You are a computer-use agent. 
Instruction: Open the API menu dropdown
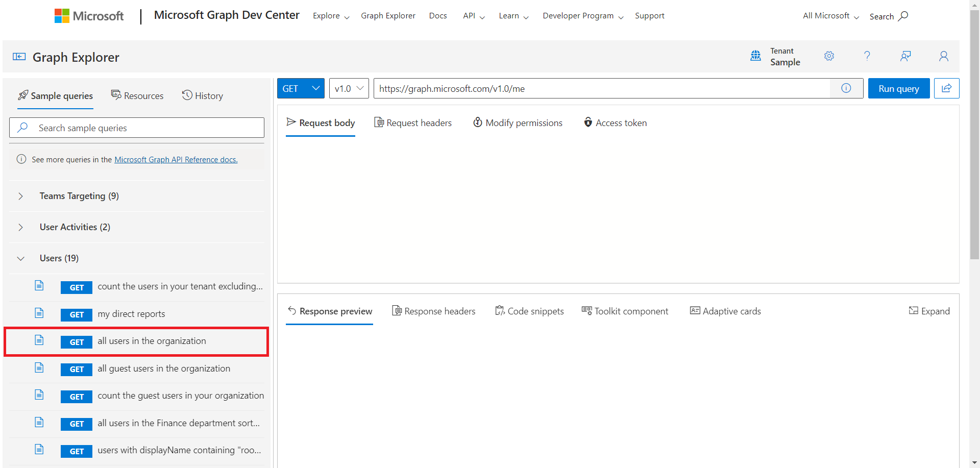pos(474,16)
